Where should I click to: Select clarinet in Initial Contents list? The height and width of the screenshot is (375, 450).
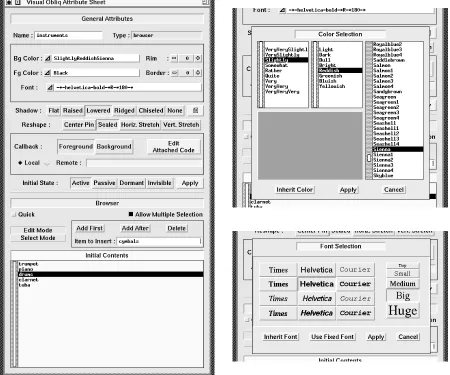coord(111,280)
